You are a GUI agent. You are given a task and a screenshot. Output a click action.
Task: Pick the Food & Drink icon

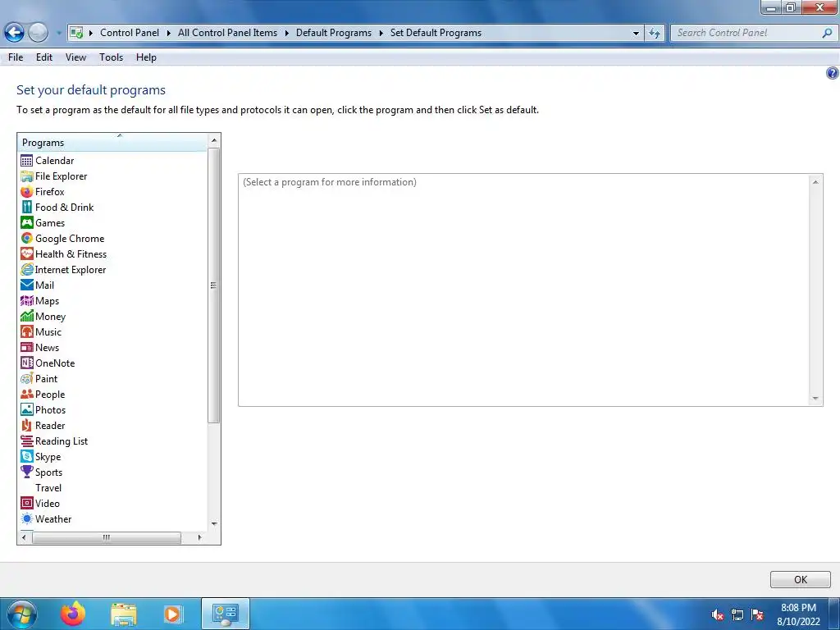[x=26, y=208]
